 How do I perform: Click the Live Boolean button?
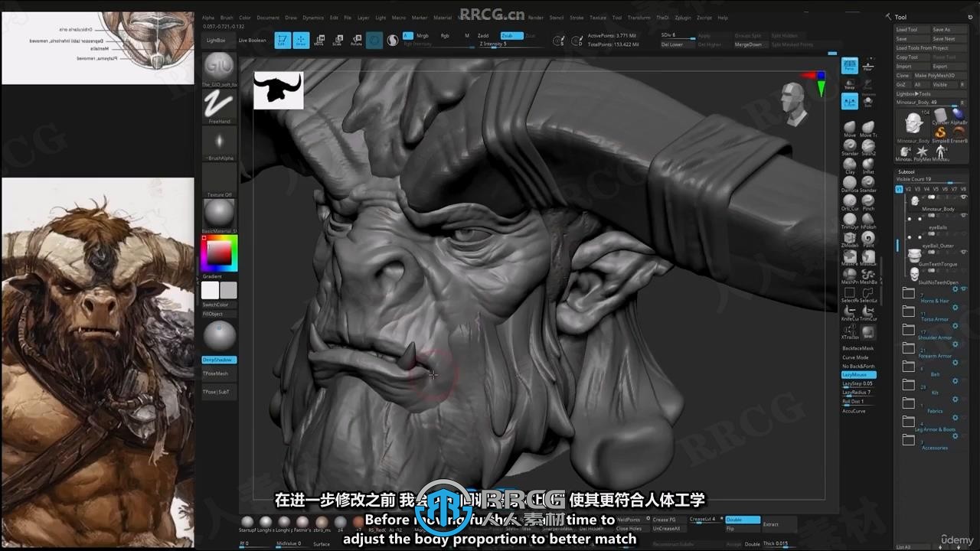253,40
